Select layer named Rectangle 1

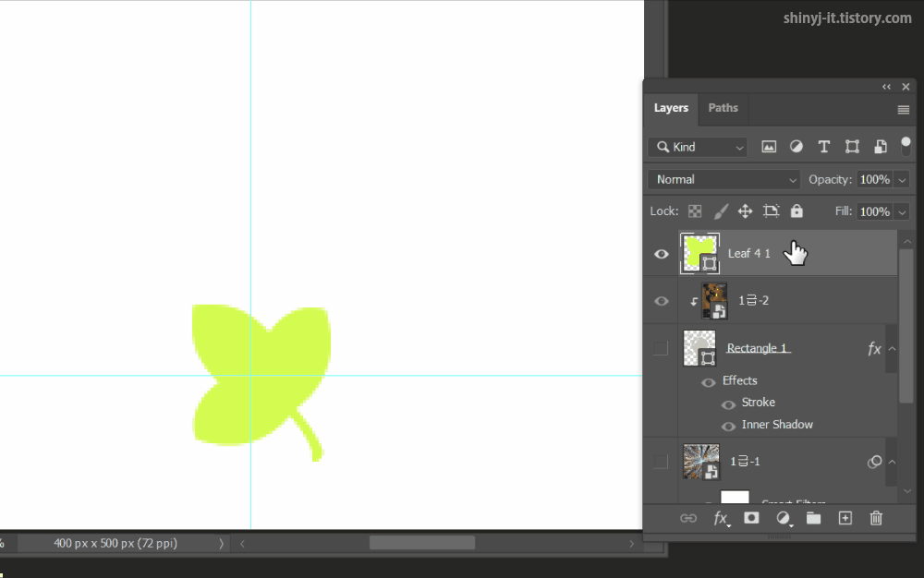(x=758, y=348)
